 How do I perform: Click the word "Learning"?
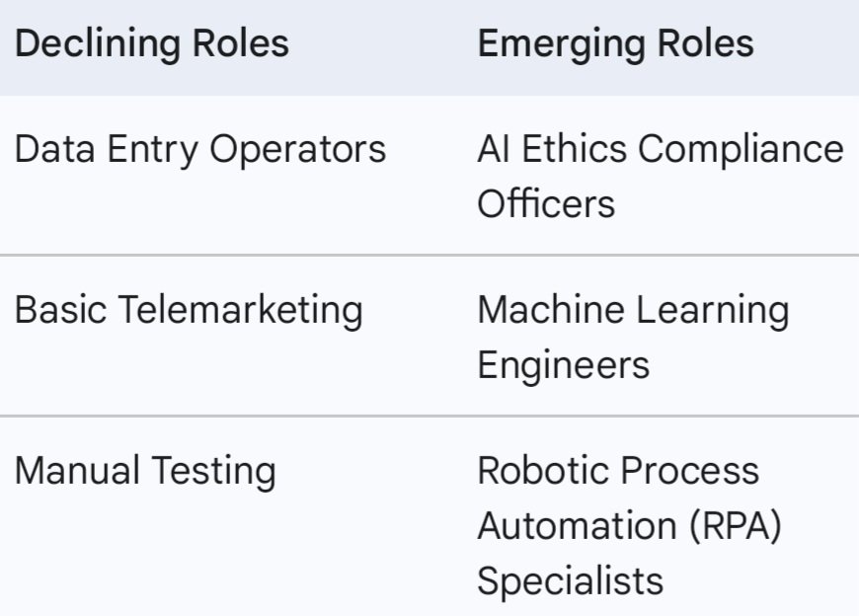tap(712, 310)
